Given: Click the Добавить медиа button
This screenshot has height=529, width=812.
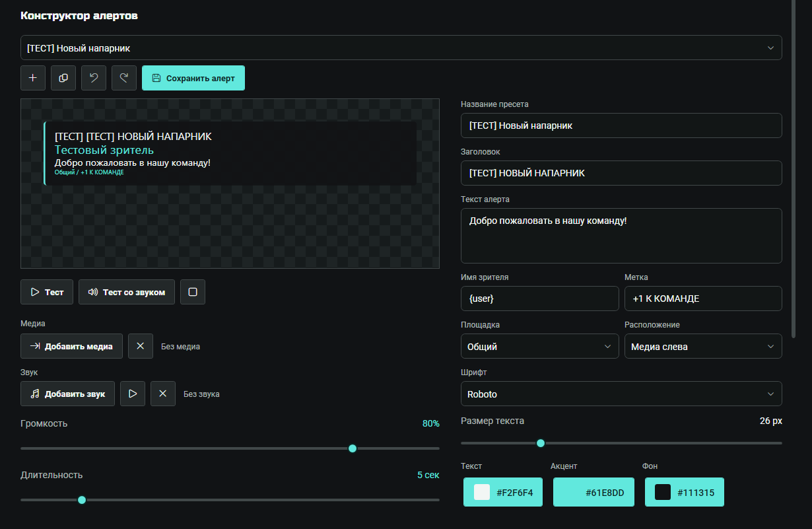Looking at the screenshot, I should pos(71,346).
